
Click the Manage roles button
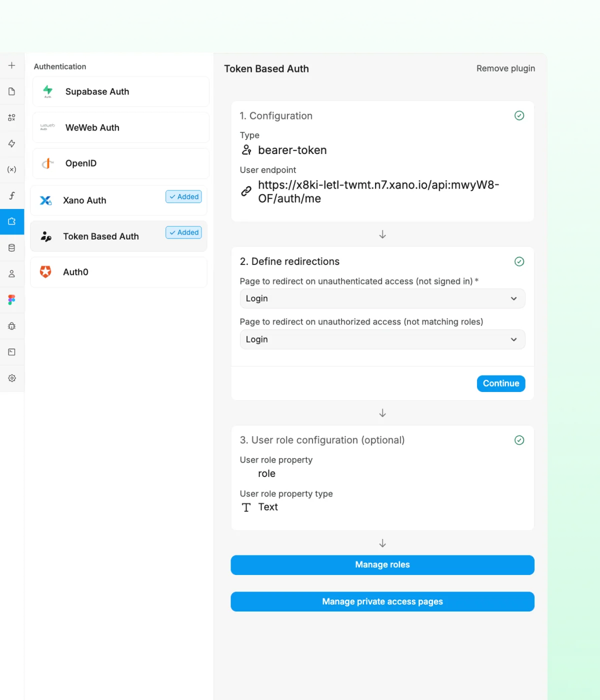[382, 565]
